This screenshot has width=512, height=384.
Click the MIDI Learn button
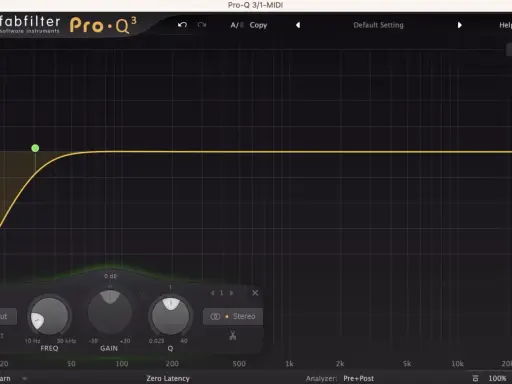[5, 378]
